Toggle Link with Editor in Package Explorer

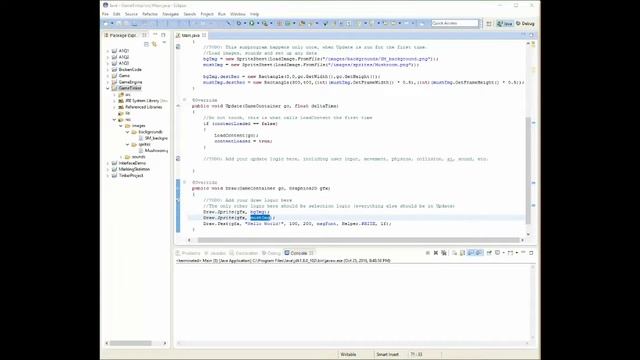point(154,44)
